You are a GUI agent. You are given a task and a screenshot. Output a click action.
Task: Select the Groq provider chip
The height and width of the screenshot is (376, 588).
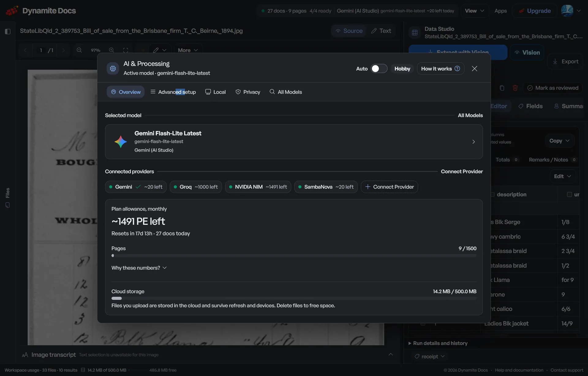point(195,187)
